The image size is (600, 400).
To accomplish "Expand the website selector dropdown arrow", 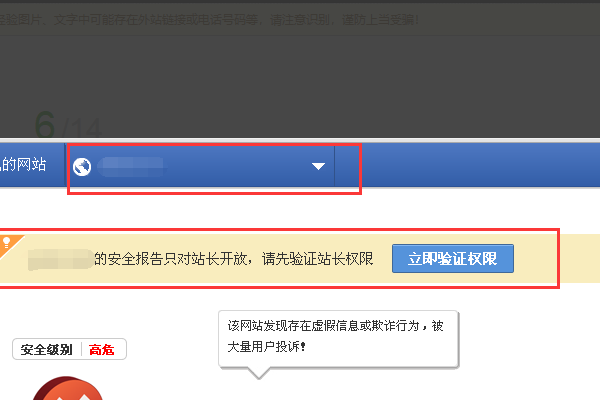I will point(318,166).
